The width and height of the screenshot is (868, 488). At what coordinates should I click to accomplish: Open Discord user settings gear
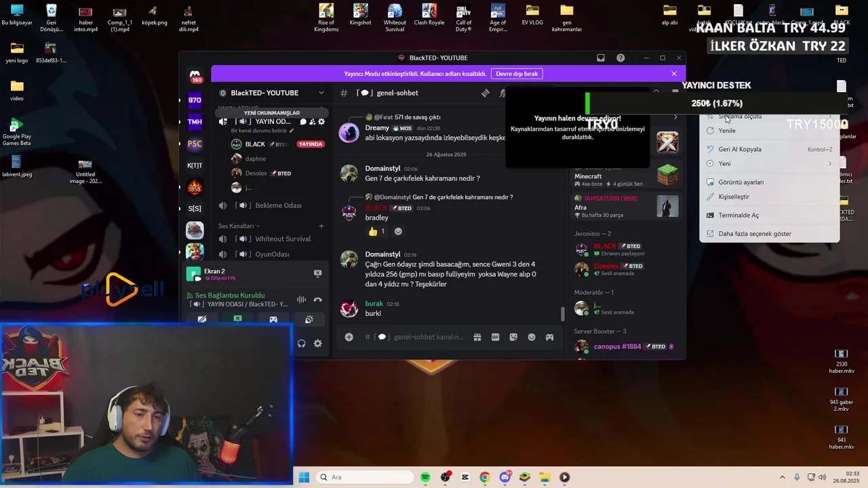point(317,344)
